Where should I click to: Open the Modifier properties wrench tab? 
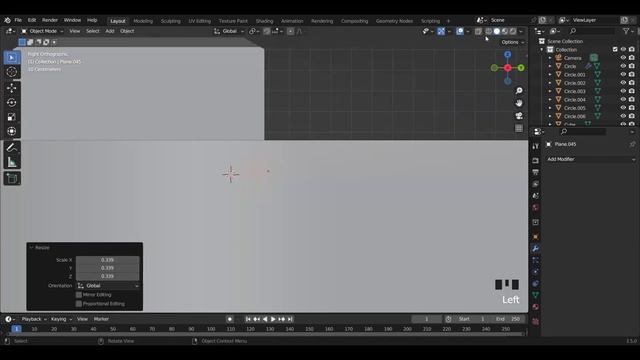[x=536, y=249]
